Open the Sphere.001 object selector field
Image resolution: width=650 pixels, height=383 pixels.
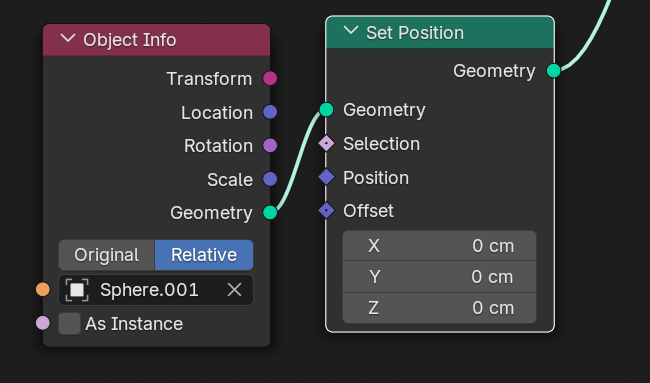coord(156,290)
